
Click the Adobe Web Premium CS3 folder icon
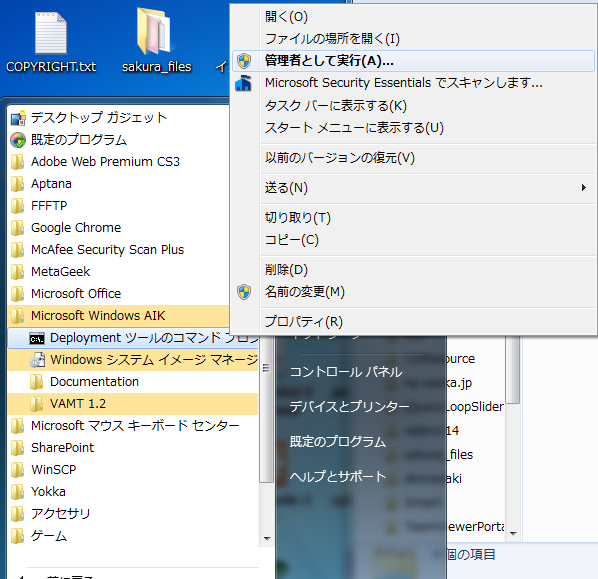coord(18,162)
